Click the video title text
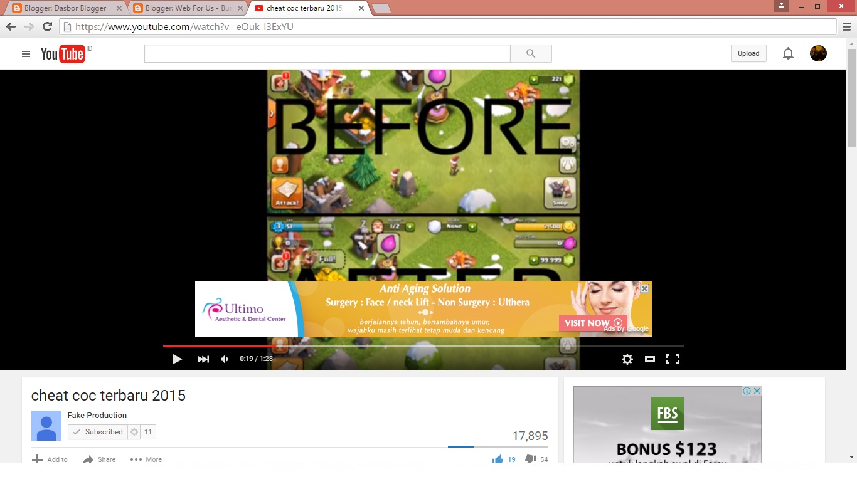This screenshot has height=504, width=857. pyautogui.click(x=109, y=396)
